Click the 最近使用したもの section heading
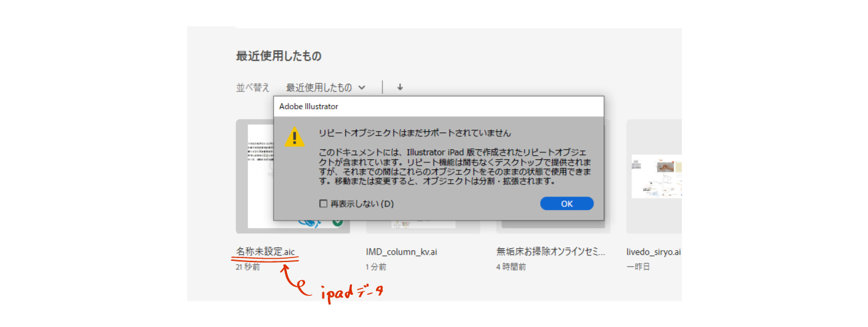The width and height of the screenshot is (868, 327). click(x=278, y=56)
